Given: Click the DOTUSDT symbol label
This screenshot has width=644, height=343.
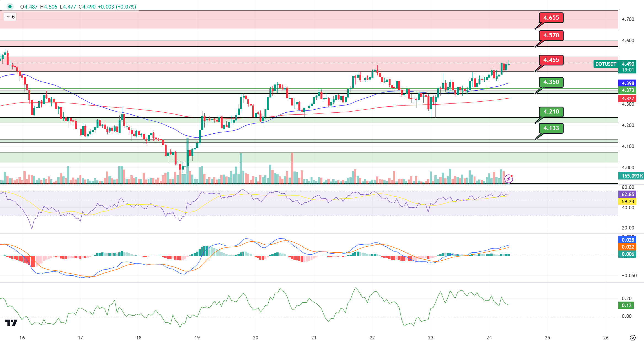Looking at the screenshot, I should (x=606, y=64).
